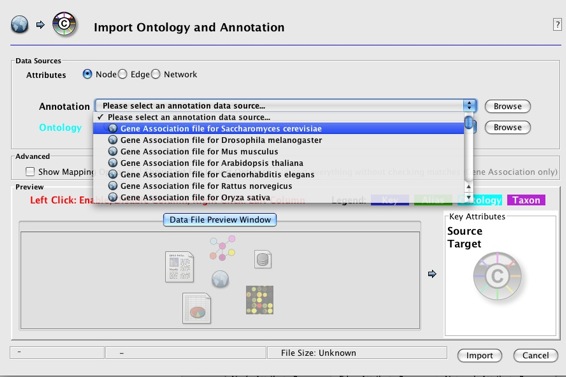The height and width of the screenshot is (377, 566).
Task: Open the help question mark icon
Action: tap(557, 25)
